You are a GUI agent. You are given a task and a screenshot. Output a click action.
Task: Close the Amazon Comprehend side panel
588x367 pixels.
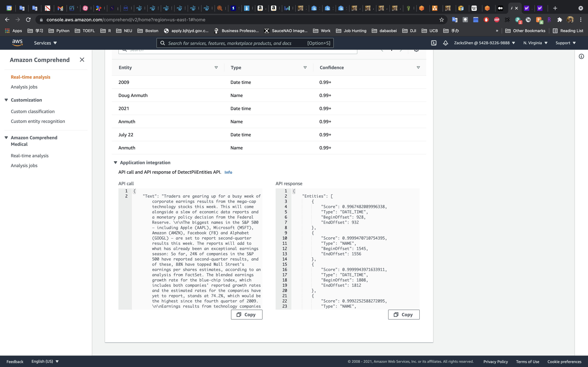[x=82, y=60]
